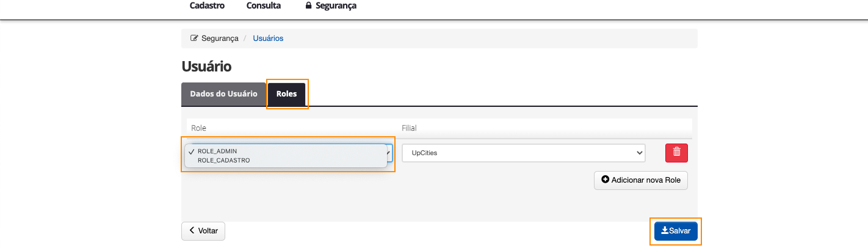Screen dimensions: 868x248
Task: Click Adicionar nova Role button
Action: (x=641, y=180)
